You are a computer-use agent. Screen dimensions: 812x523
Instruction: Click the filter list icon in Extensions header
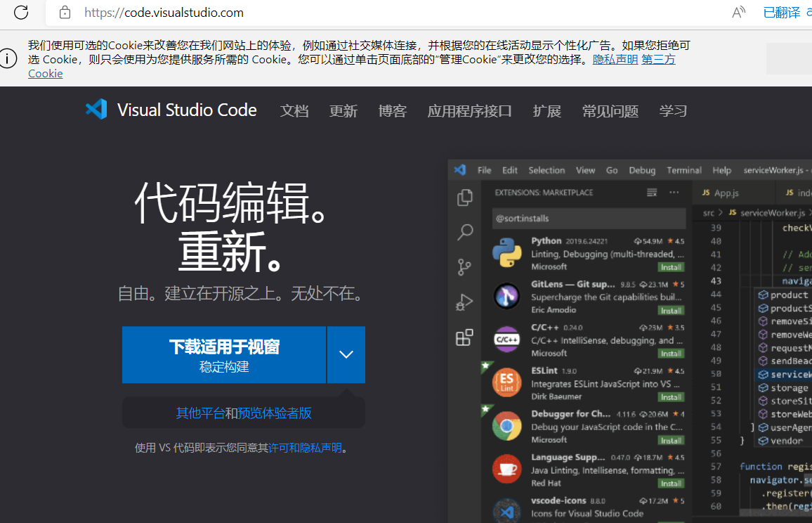point(652,193)
